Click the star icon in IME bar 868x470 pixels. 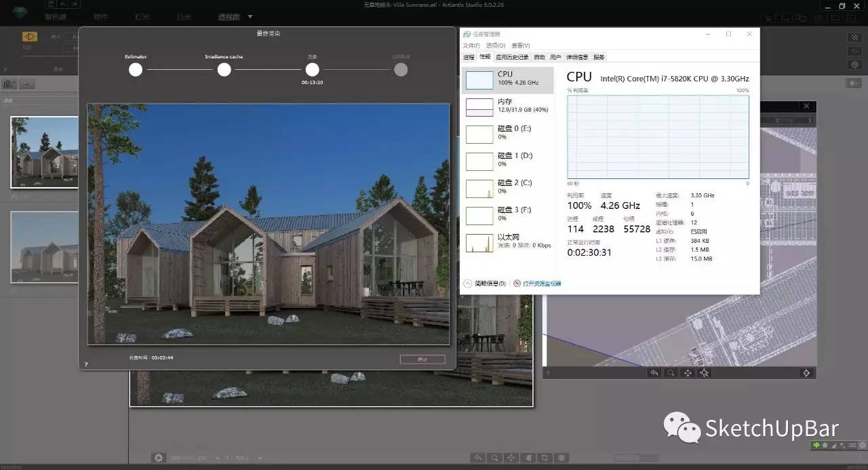(x=825, y=446)
